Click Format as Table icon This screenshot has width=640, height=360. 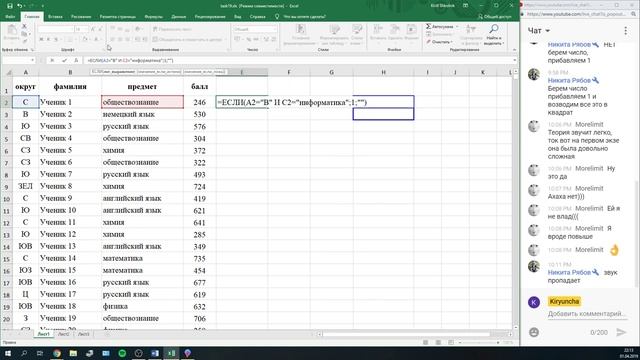(x=335, y=29)
